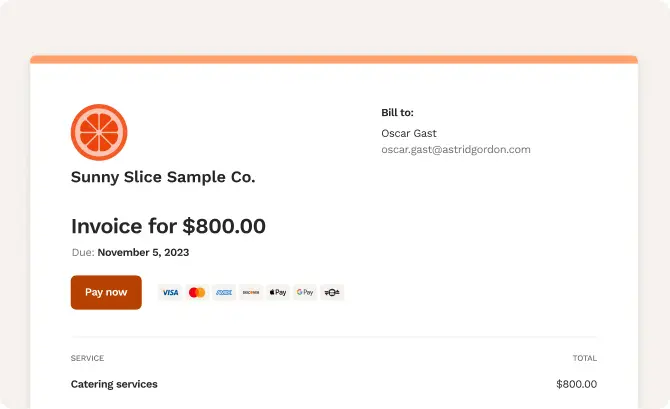Choose the Mastercard payment icon
The image size is (670, 409).
point(197,292)
